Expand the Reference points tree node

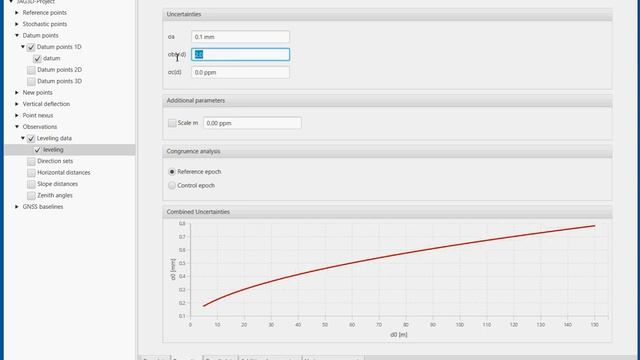[x=17, y=13]
